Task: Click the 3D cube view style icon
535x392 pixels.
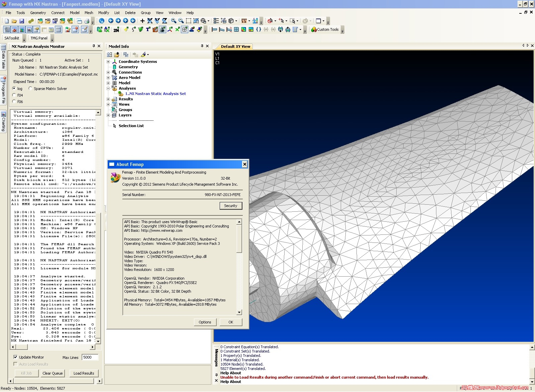Action: [x=231, y=21]
